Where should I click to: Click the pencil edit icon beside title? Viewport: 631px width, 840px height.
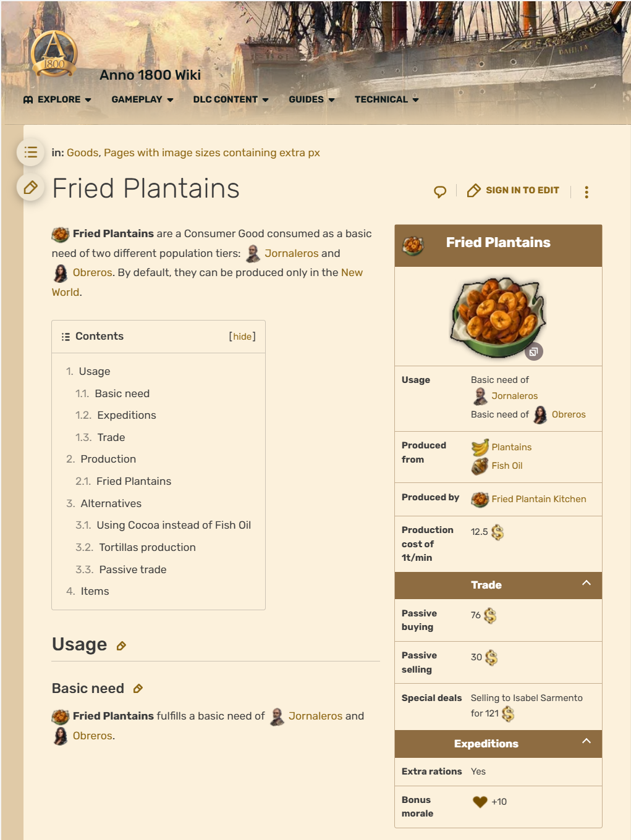[x=30, y=187]
